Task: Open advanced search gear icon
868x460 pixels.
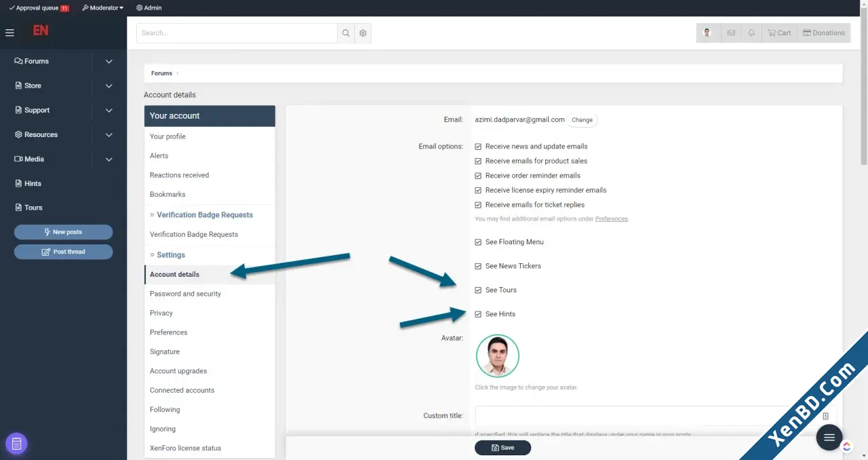Action: pyautogui.click(x=363, y=33)
